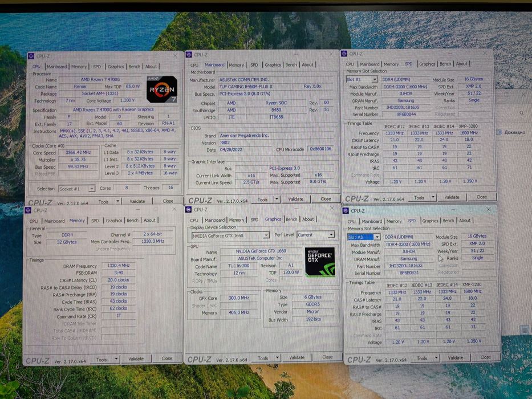Click the CAS# Latency value 20.0 clocks
The height and width of the screenshot is (399, 532).
(119, 280)
